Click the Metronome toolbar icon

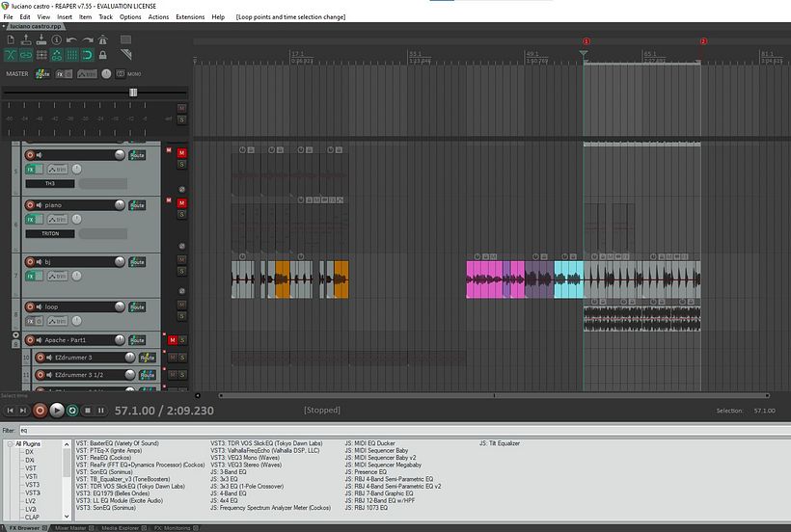103,40
